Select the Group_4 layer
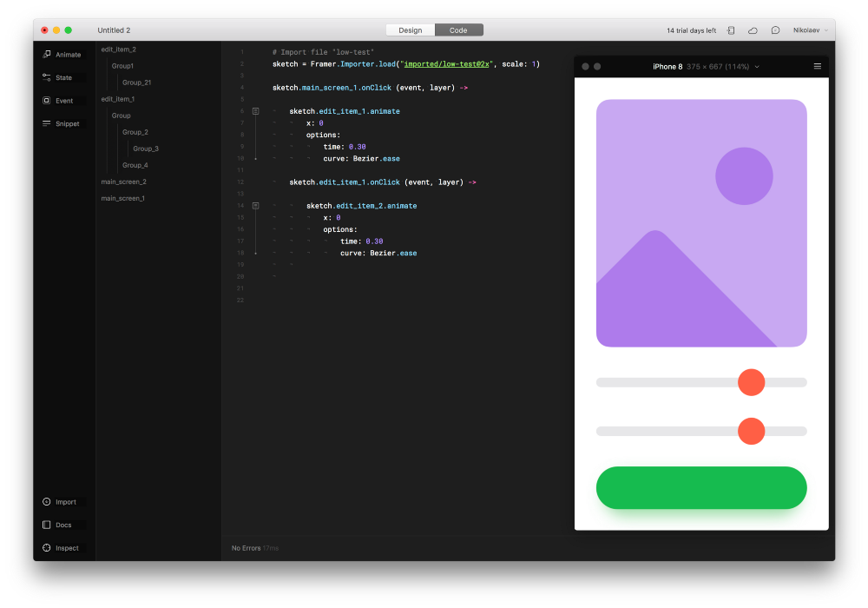 pyautogui.click(x=135, y=166)
